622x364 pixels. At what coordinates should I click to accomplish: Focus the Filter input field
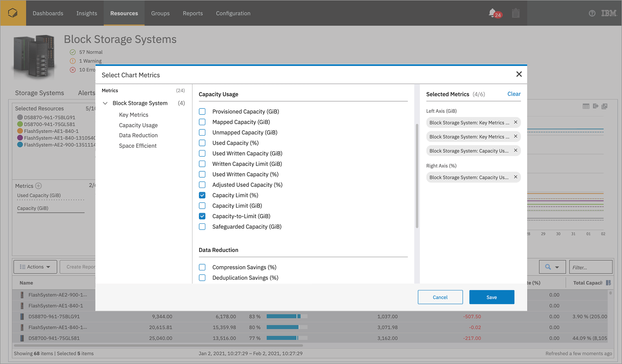click(591, 267)
